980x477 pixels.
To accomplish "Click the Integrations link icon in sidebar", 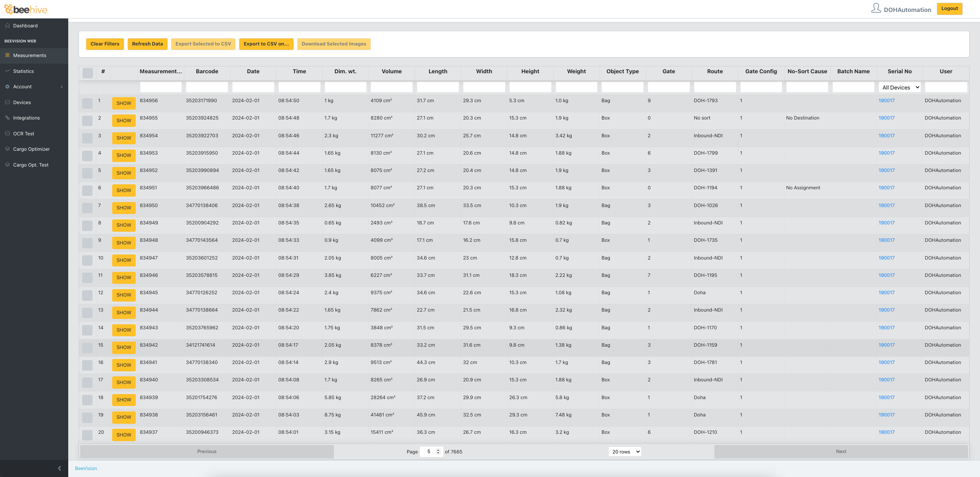I will click(x=7, y=118).
